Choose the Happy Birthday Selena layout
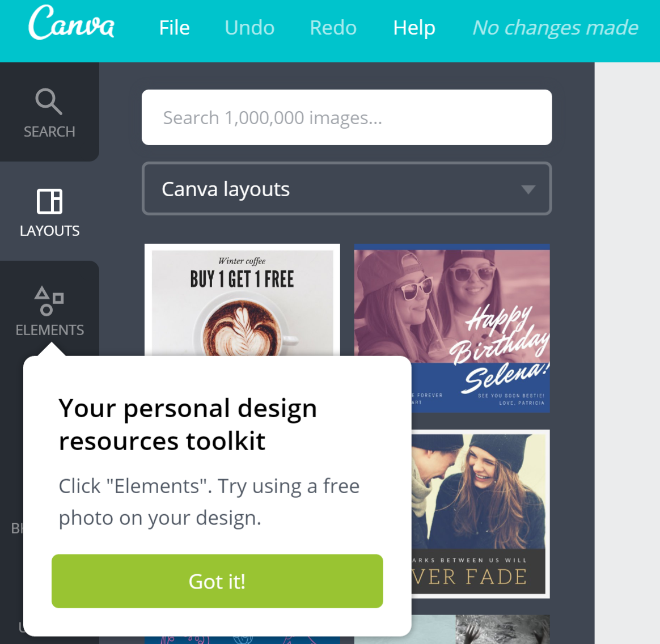Image resolution: width=660 pixels, height=644 pixels. 452,328
